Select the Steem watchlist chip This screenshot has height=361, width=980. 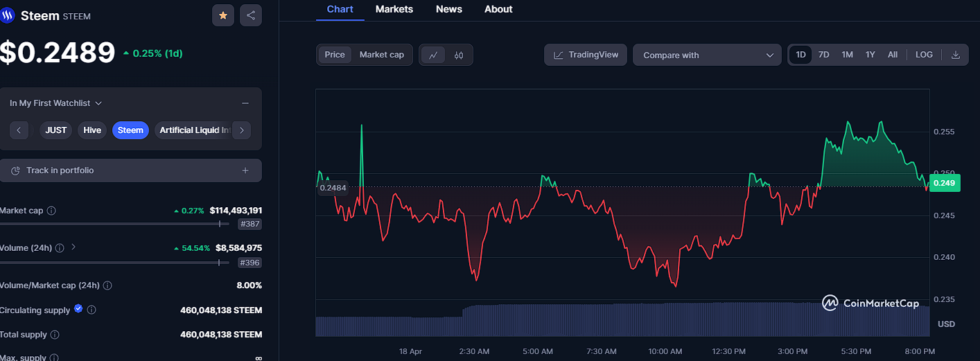130,130
